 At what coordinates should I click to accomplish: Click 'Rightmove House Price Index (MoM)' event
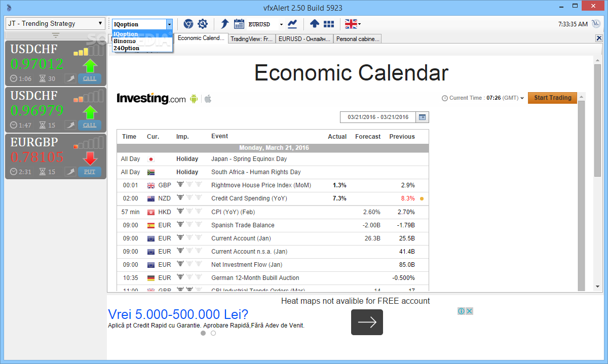tap(261, 185)
